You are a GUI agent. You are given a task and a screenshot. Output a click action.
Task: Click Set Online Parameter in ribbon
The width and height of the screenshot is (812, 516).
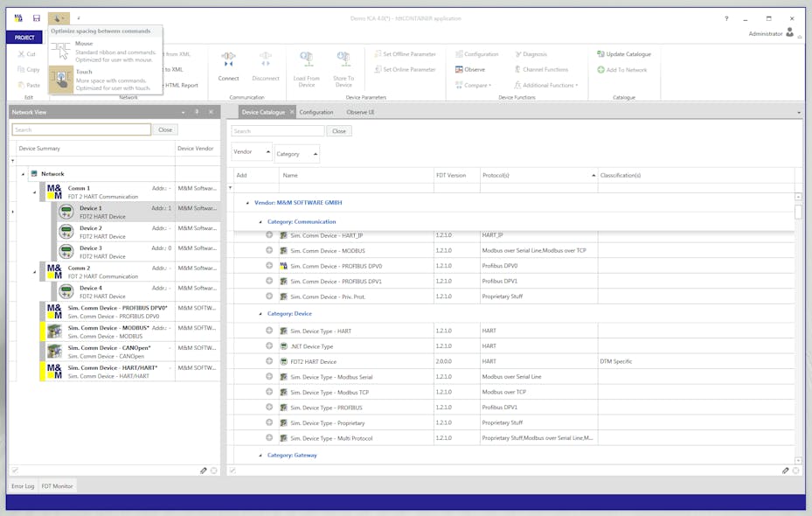coord(405,69)
